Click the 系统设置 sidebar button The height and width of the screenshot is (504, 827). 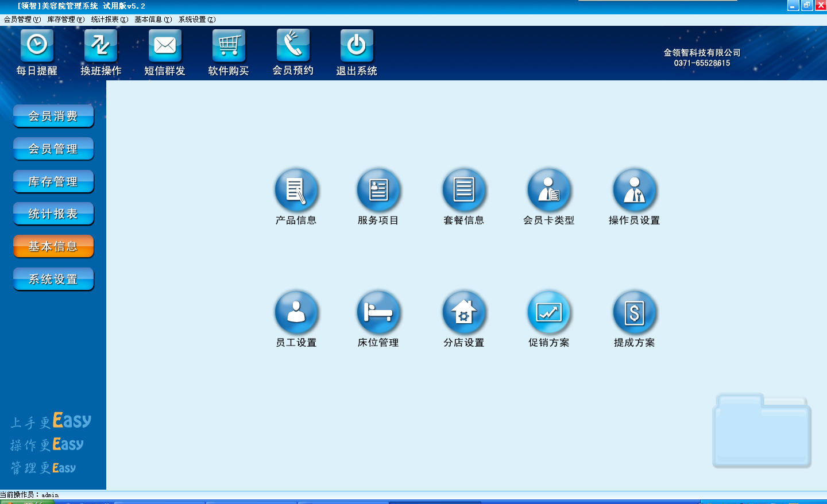53,279
